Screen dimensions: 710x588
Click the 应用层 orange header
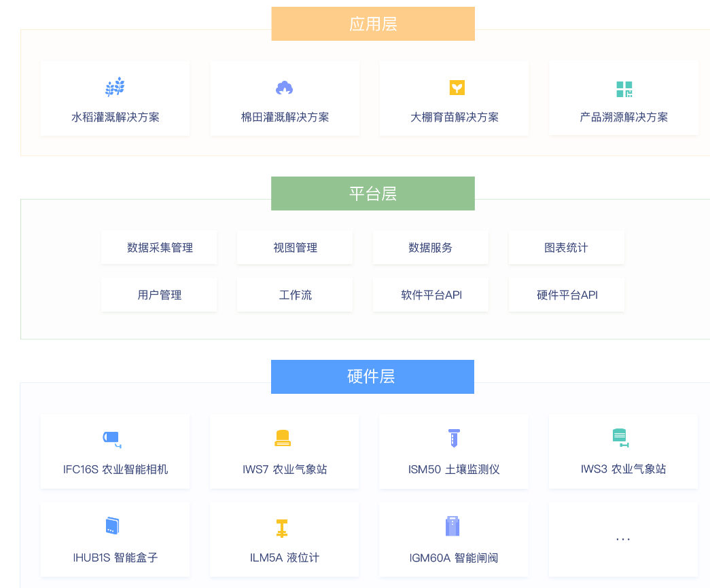tap(373, 24)
